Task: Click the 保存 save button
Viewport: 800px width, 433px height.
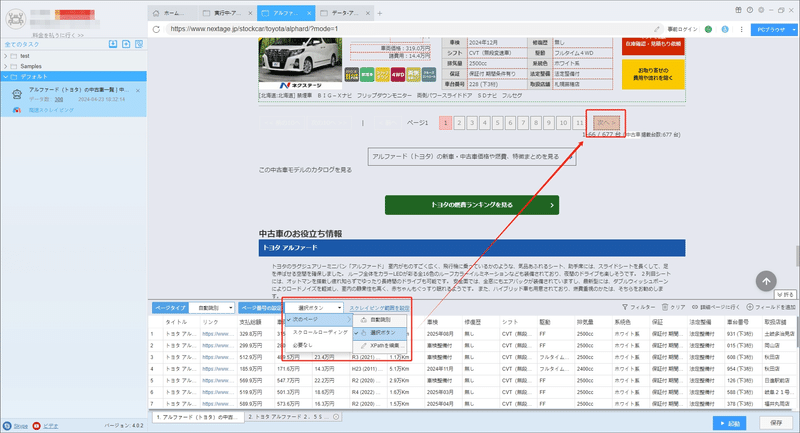Action: click(776, 423)
